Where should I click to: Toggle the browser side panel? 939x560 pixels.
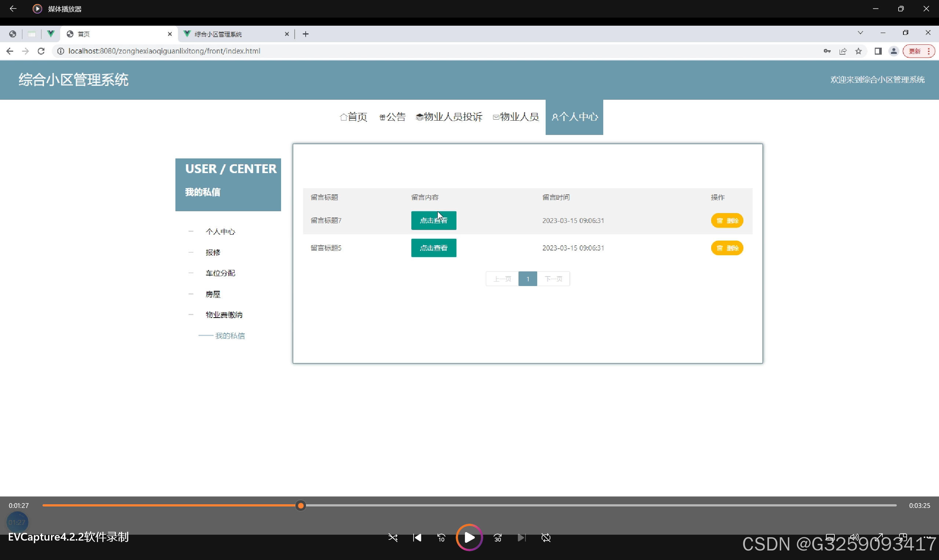pos(878,51)
